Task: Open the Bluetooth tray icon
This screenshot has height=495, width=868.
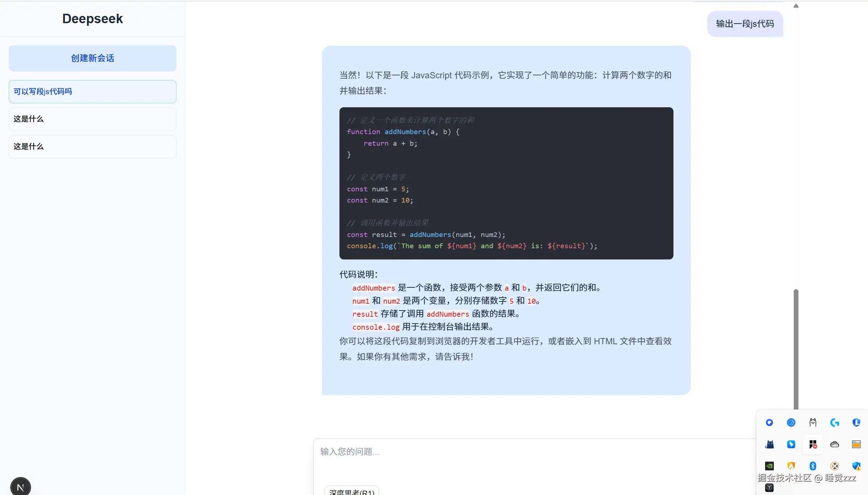Action: coord(813,466)
